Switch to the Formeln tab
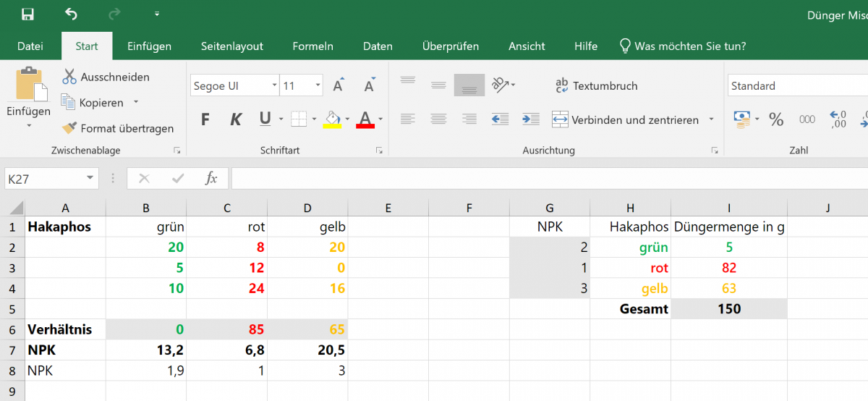This screenshot has height=401, width=868. [x=312, y=46]
